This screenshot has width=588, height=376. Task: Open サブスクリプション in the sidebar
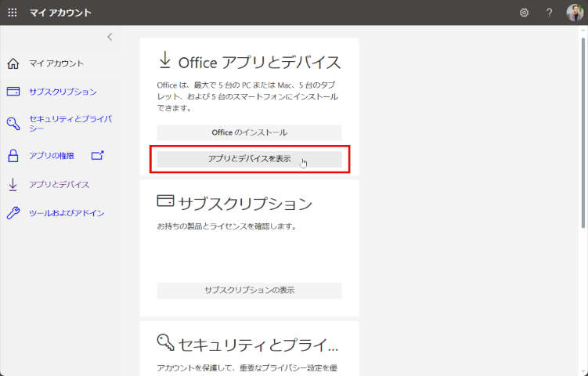[x=63, y=92]
